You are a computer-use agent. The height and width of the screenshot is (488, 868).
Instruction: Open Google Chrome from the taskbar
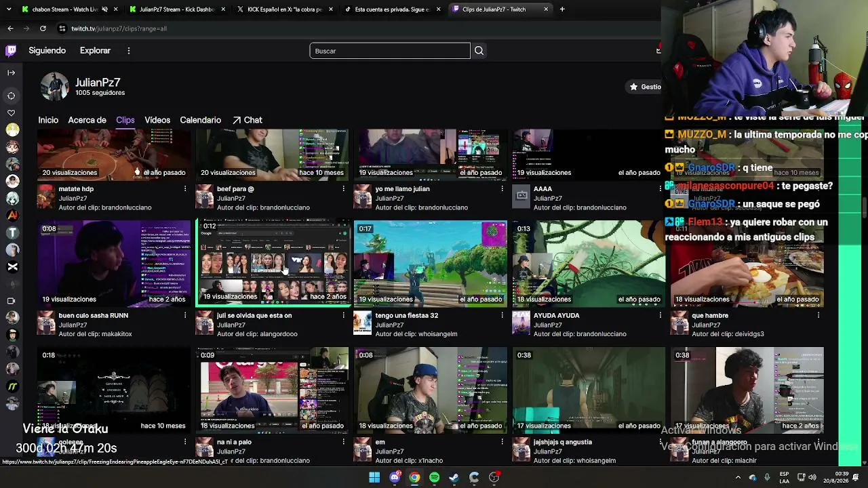pyautogui.click(x=414, y=477)
